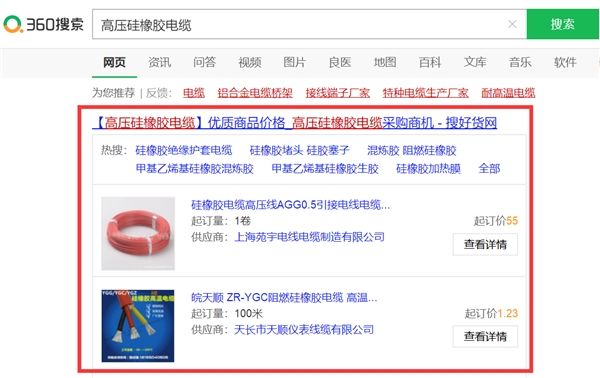The image size is (600, 378).
Task: Click hot search 混炼胶 阻燃硅橡胶
Action: point(411,150)
